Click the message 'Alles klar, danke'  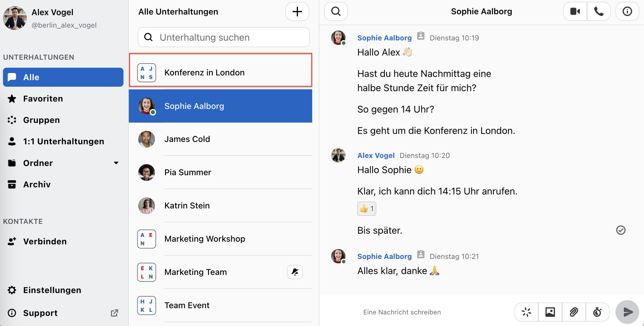tap(398, 271)
